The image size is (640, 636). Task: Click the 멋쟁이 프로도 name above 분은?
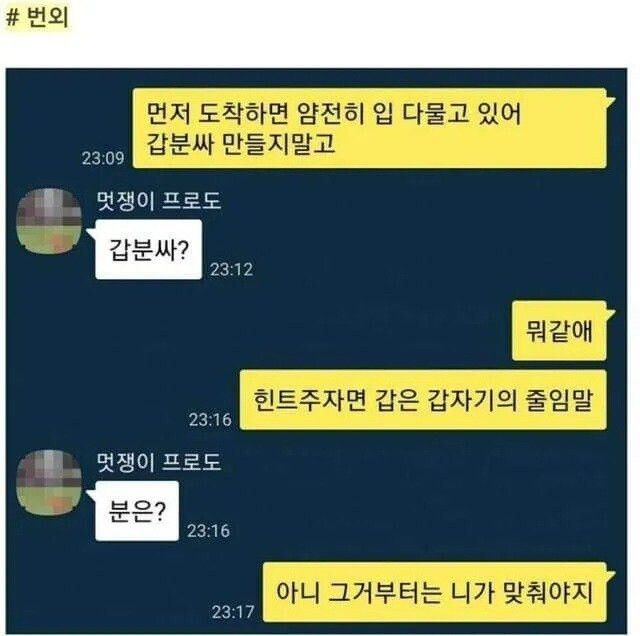pyautogui.click(x=159, y=462)
